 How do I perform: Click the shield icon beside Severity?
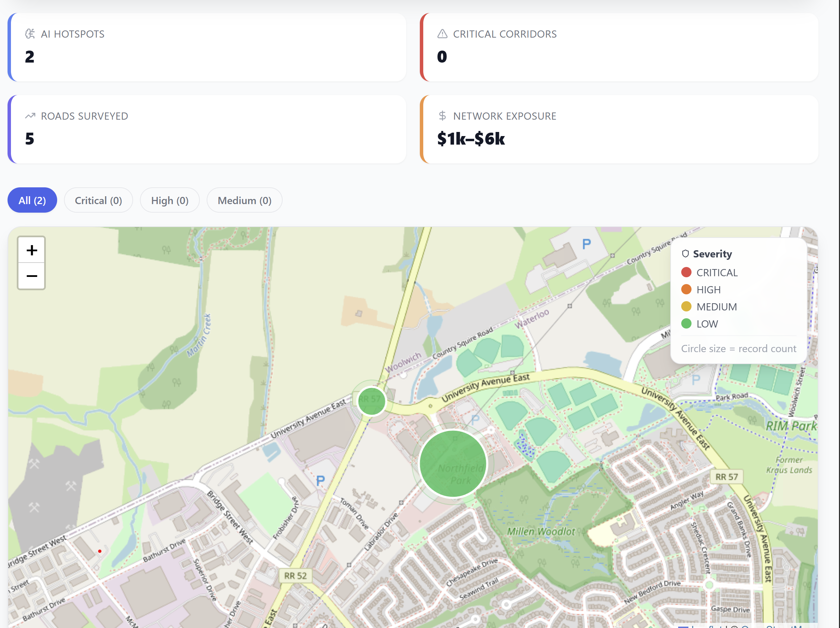[685, 253]
